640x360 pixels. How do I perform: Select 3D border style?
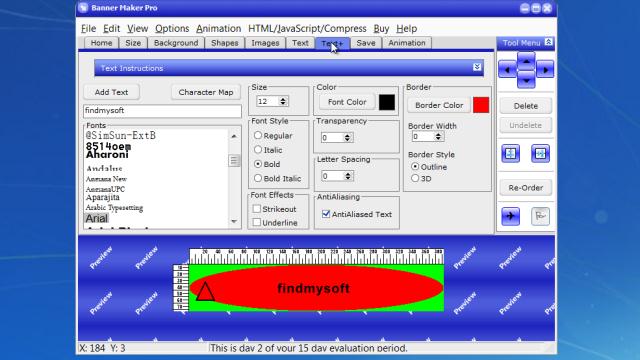pyautogui.click(x=415, y=178)
